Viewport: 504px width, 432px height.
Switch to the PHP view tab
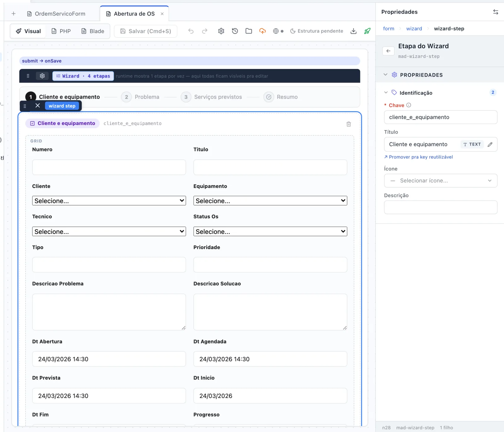tap(61, 31)
